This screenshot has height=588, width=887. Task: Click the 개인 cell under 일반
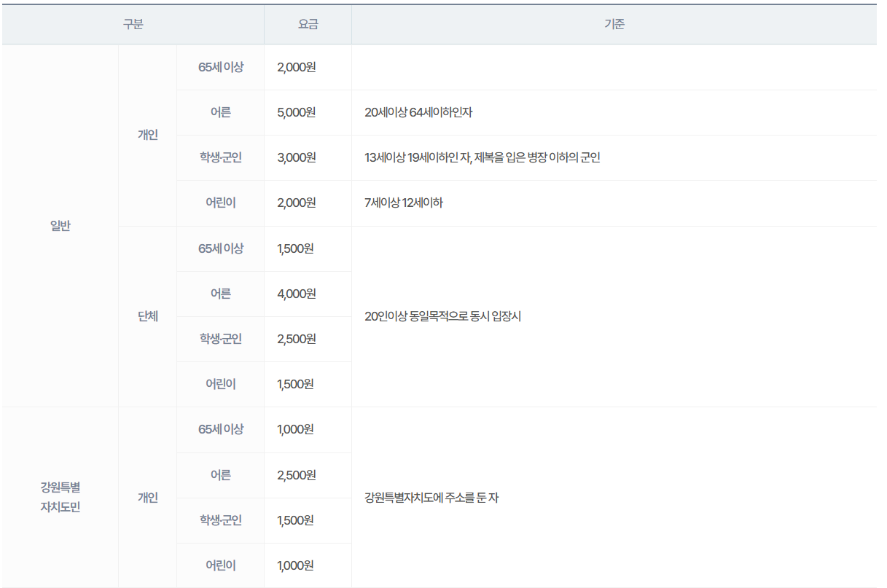[x=146, y=135]
